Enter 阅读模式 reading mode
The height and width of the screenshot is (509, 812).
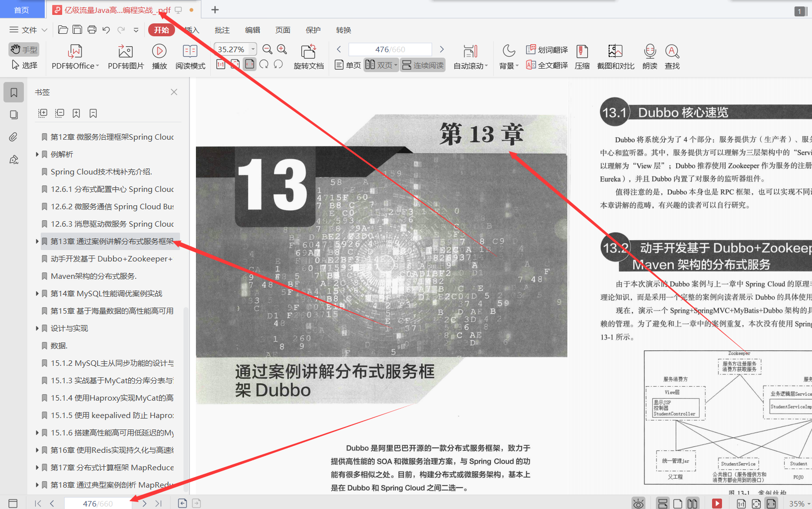pyautogui.click(x=190, y=57)
